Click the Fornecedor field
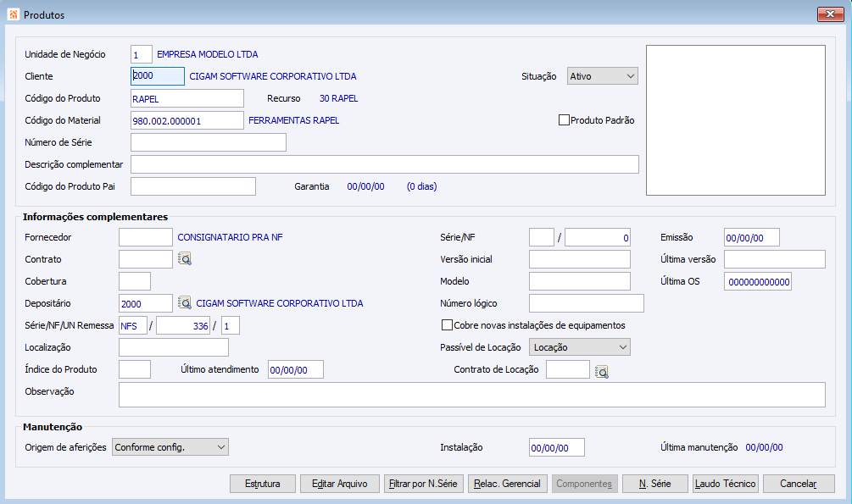This screenshot has width=852, height=504. [146, 237]
